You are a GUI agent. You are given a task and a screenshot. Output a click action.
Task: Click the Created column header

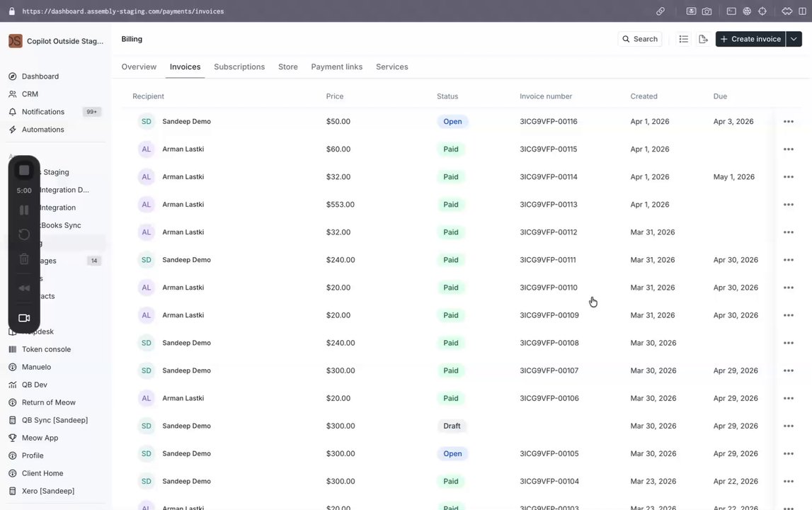[644, 96]
